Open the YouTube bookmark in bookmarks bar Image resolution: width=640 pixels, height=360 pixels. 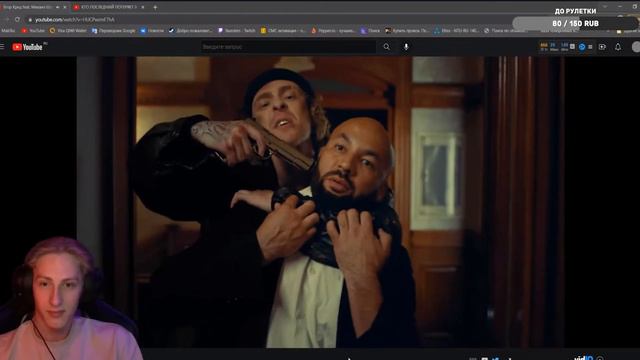[x=33, y=31]
